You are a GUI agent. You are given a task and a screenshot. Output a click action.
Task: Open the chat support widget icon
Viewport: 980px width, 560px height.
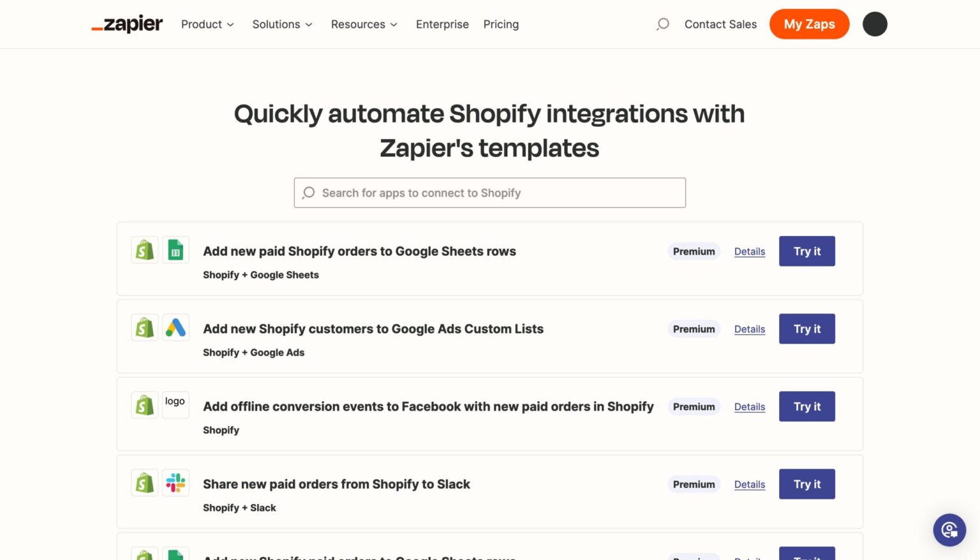pos(949,530)
